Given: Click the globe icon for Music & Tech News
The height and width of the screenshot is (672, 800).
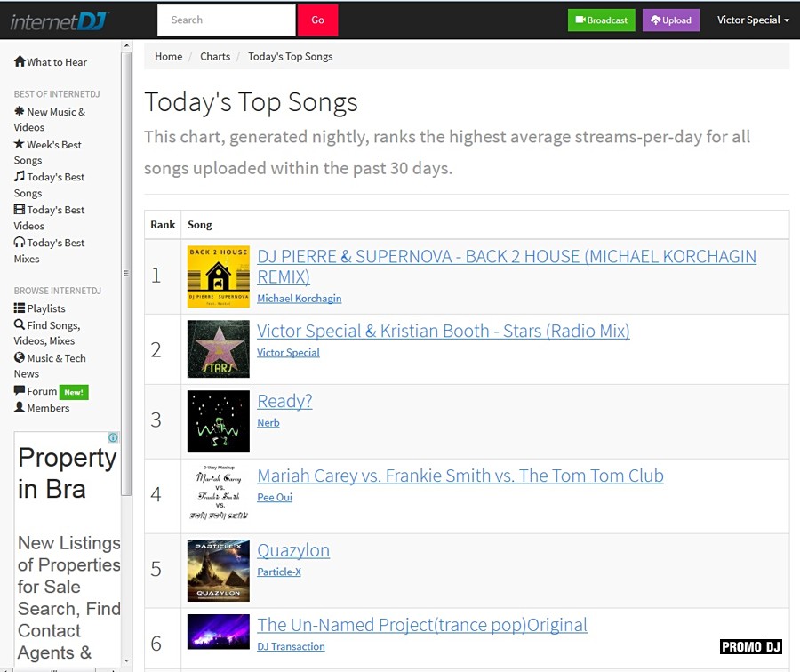Looking at the screenshot, I should point(20,358).
